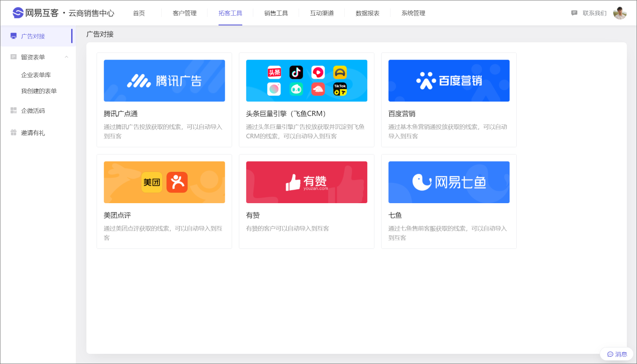Click the 腾讯广告 banner image

pyautogui.click(x=164, y=80)
